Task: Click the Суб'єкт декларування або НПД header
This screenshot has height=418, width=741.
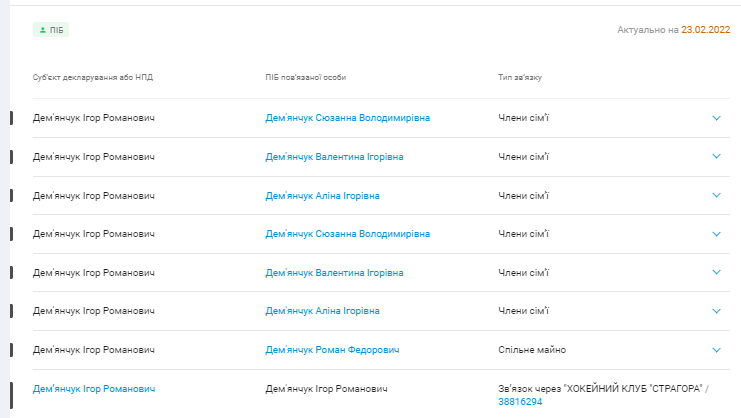Action: click(92, 77)
